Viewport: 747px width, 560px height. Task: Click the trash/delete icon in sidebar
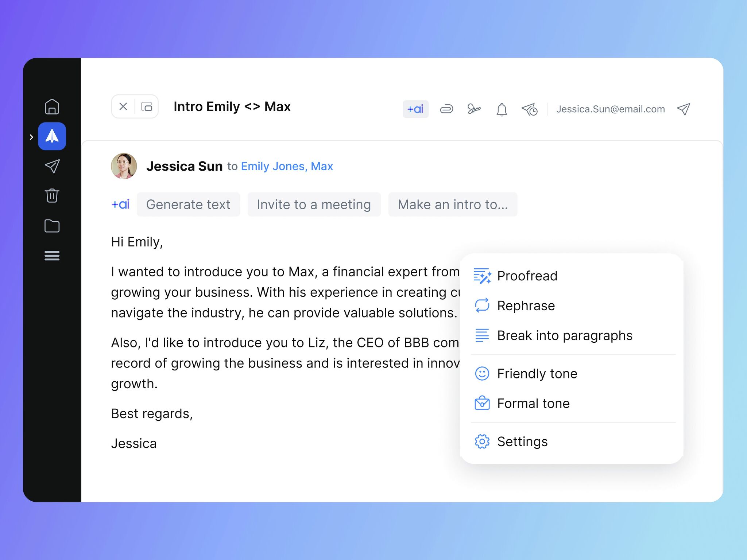pos(53,195)
